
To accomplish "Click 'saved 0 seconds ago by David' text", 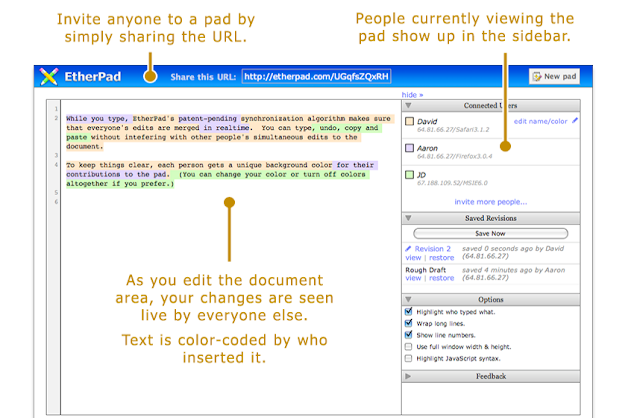I will [513, 248].
